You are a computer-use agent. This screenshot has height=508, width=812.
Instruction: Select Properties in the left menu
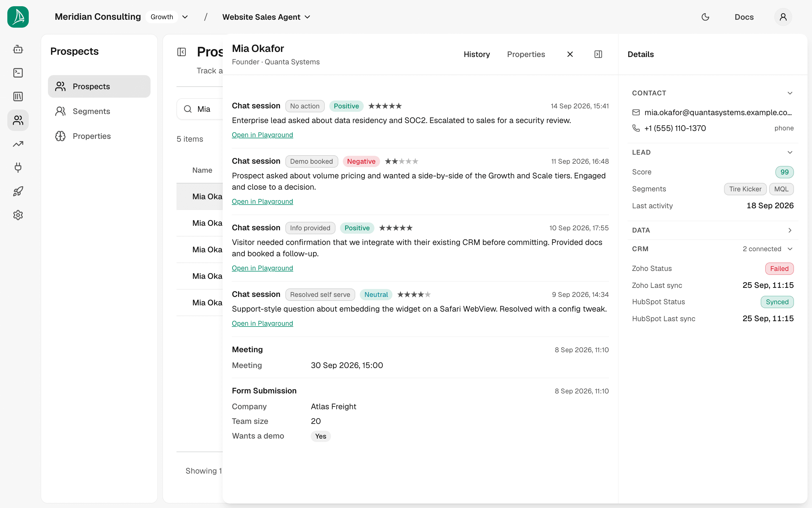[x=99, y=136]
